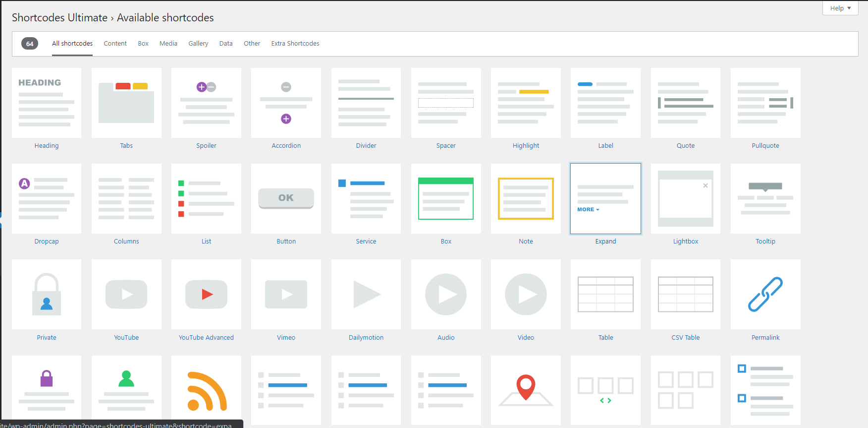Image resolution: width=868 pixels, height=428 pixels.
Task: Open the Help dropdown
Action: point(840,8)
